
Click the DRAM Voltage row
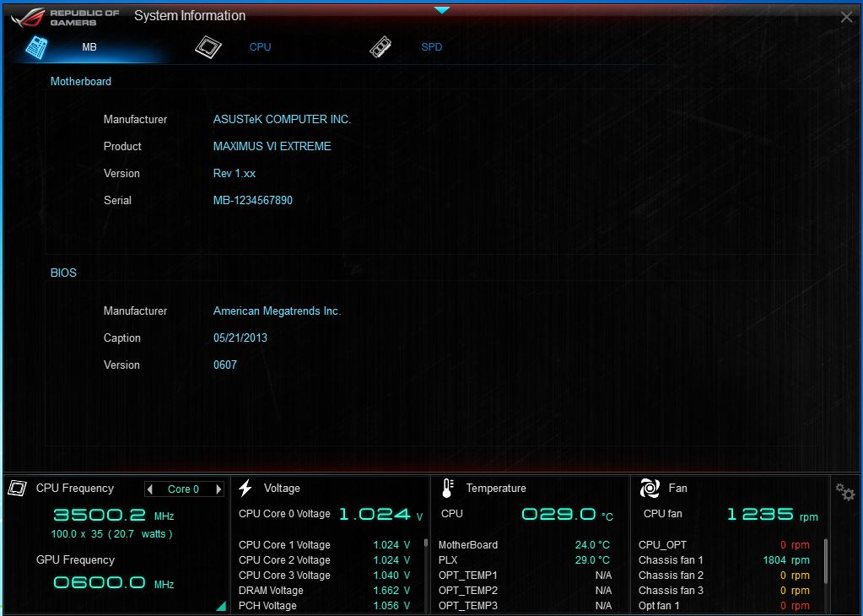click(325, 591)
